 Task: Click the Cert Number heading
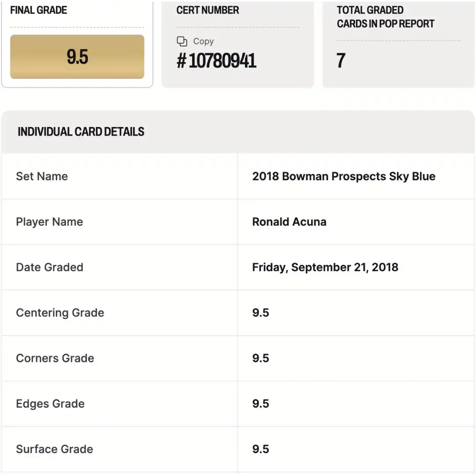tap(208, 10)
